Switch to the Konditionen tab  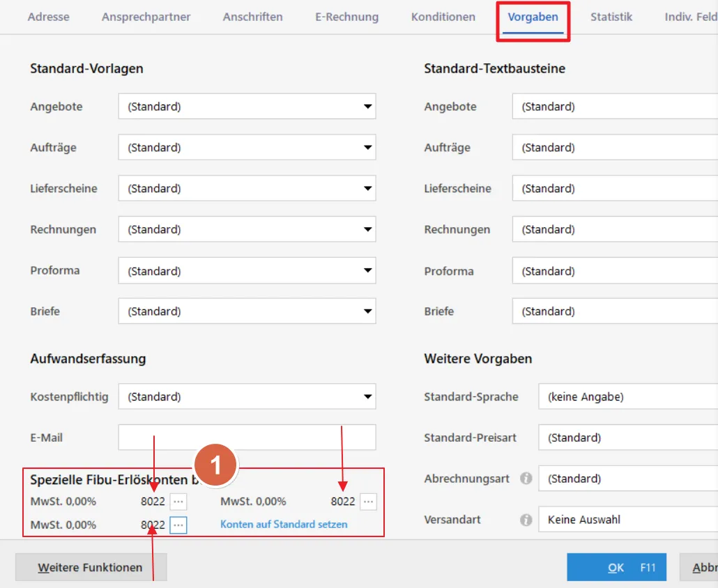click(443, 17)
